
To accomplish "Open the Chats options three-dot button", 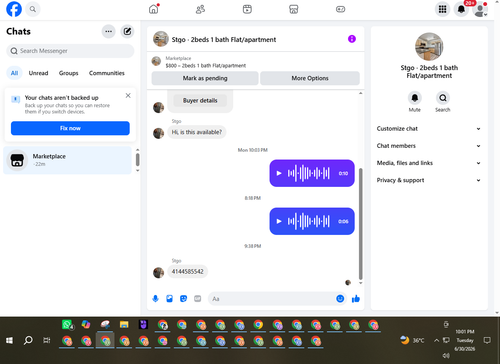I will (108, 31).
